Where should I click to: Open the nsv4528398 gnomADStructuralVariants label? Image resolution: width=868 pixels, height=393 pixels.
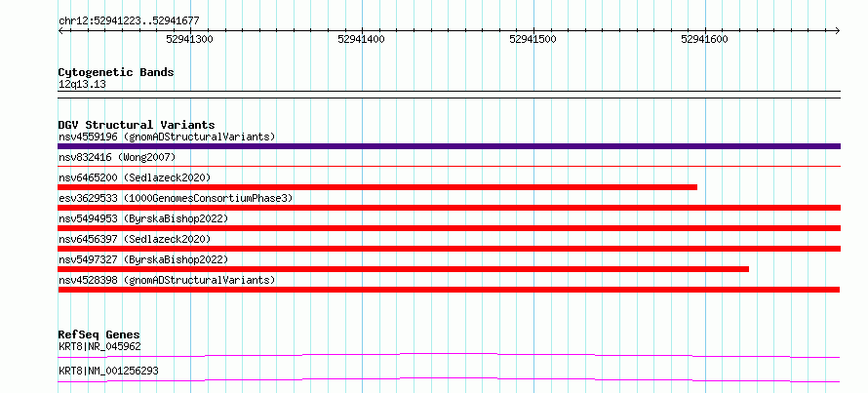coord(167,280)
